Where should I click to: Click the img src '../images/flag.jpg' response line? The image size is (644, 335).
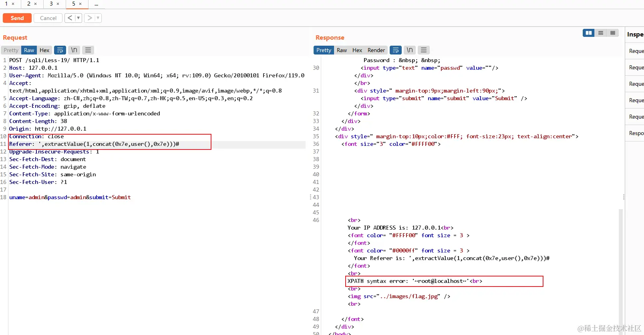(x=399, y=296)
